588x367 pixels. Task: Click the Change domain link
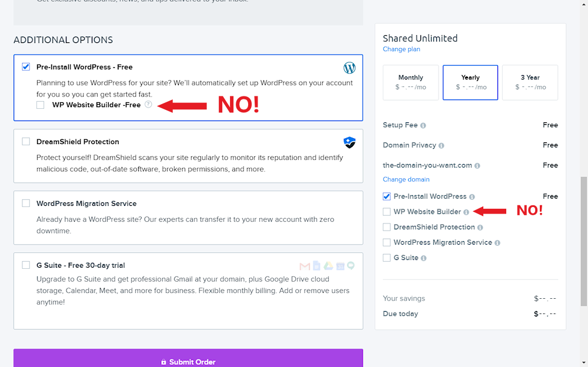(x=406, y=179)
